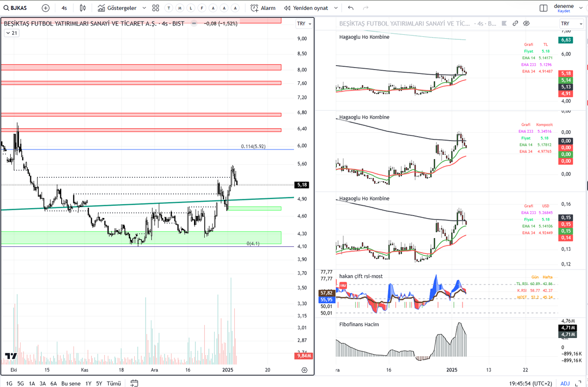Select the Bu sene time range
The height and width of the screenshot is (387, 588).
pos(71,384)
